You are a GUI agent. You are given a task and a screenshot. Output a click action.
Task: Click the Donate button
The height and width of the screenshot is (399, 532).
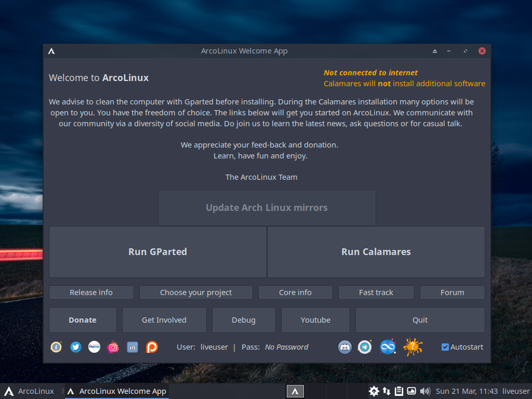pos(83,320)
